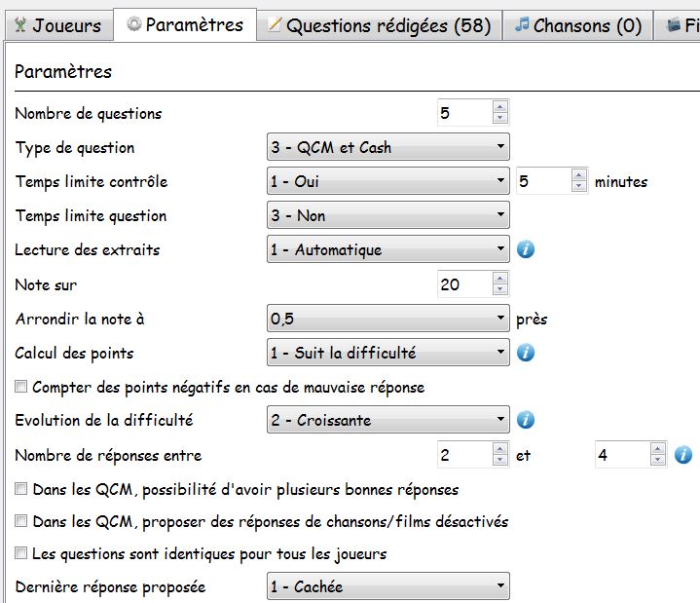Viewport: 700px width, 603px height.
Task: Click info icon beside Nombre de réponses
Action: point(683,455)
